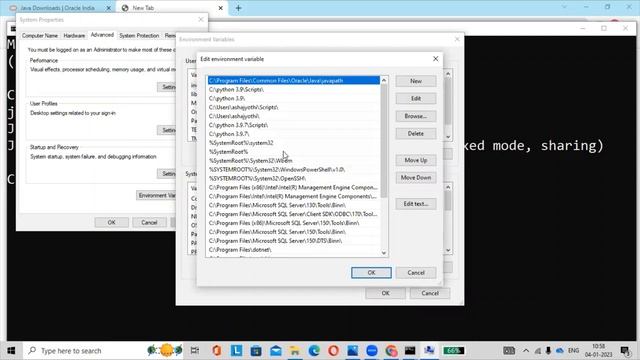Open System Protection tab in System Properties
Screen dimensions: 640x360
point(139,36)
